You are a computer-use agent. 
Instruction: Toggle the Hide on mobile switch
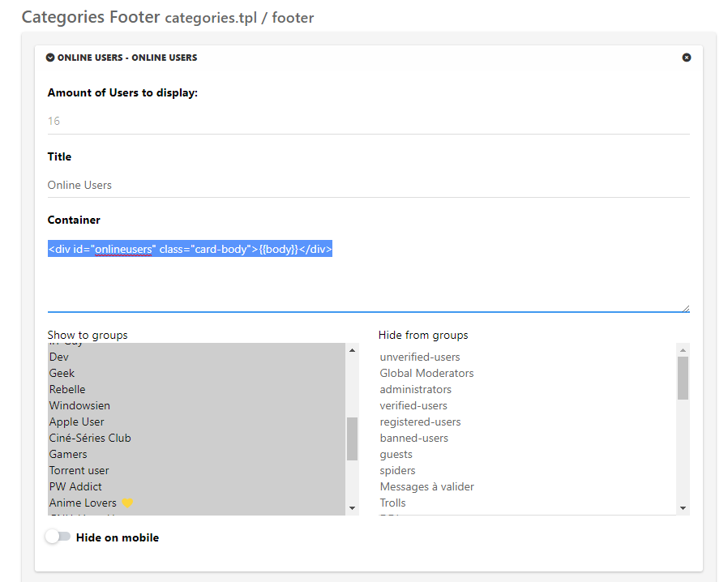[58, 537]
